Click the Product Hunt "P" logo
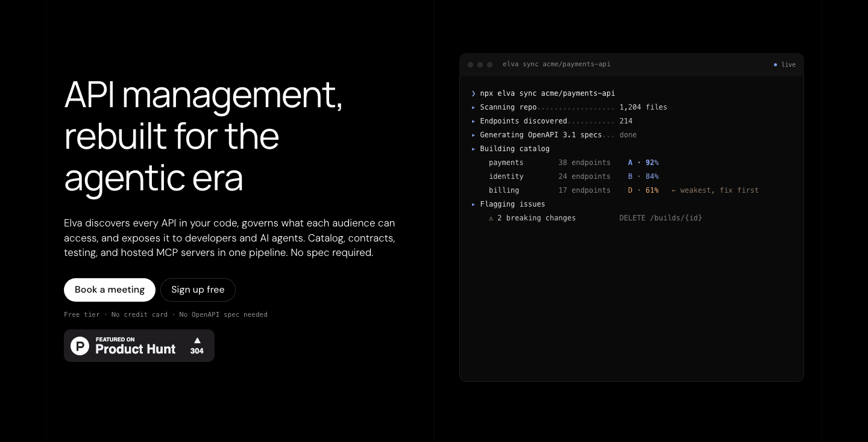Image resolution: width=868 pixels, height=442 pixels. pyautogui.click(x=80, y=346)
